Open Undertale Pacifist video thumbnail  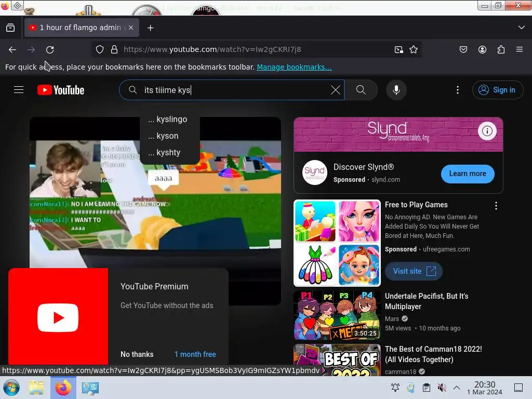pyautogui.click(x=337, y=315)
